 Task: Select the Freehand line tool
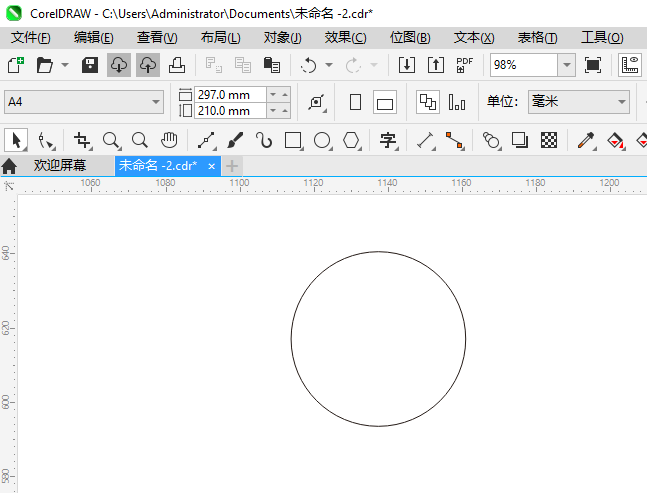[206, 140]
